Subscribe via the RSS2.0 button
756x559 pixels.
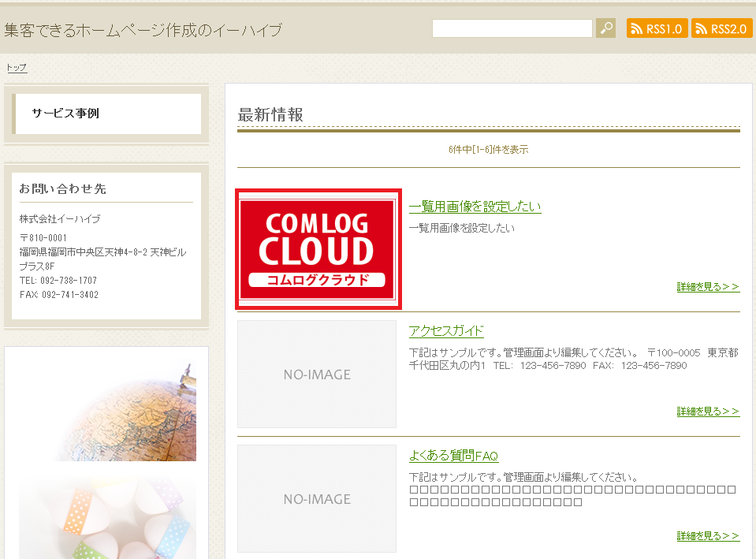click(721, 27)
